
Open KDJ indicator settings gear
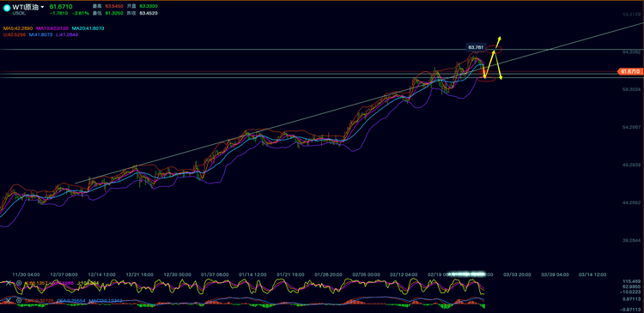[19, 283]
